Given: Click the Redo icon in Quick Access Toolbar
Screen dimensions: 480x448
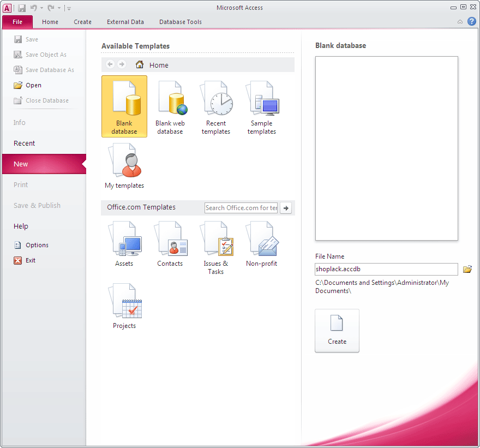Looking at the screenshot, I should tap(51, 8).
